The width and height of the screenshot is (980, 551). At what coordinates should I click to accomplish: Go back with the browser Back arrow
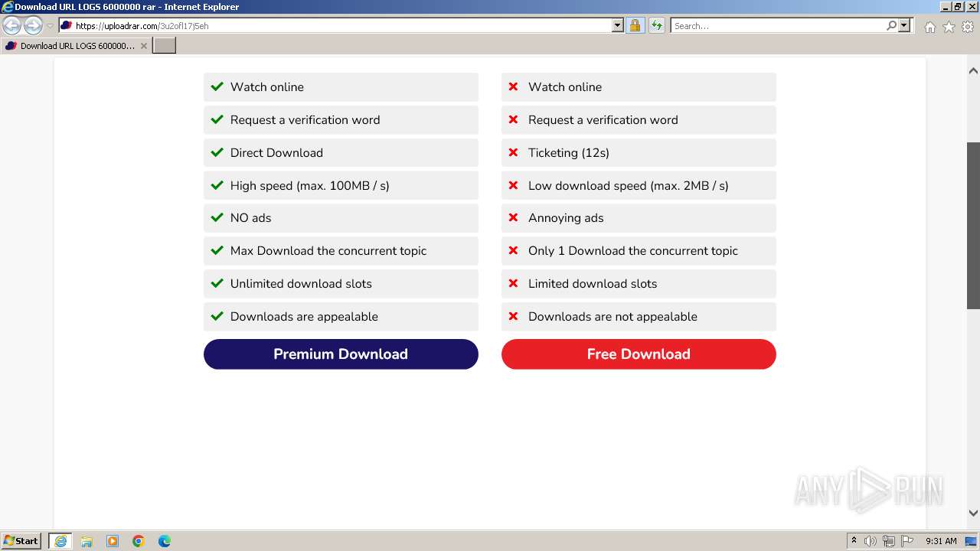(12, 25)
